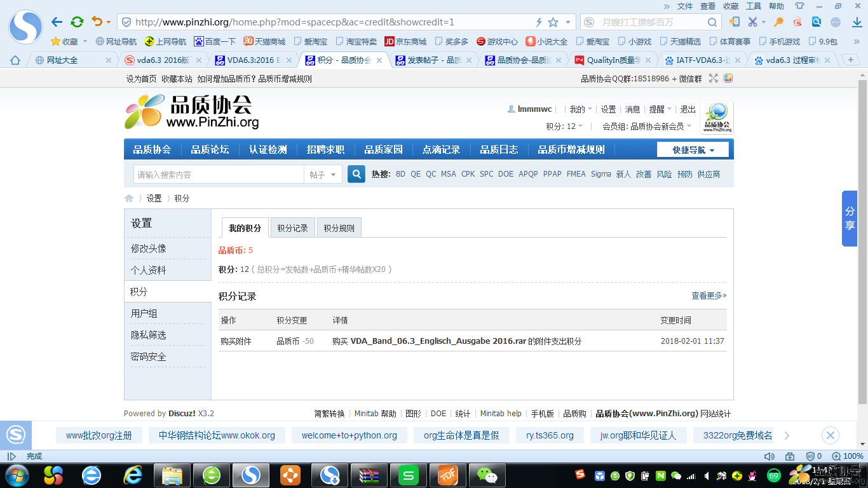Click the 天猫商城 bookmark
This screenshot has width=868, height=488.
[264, 41]
